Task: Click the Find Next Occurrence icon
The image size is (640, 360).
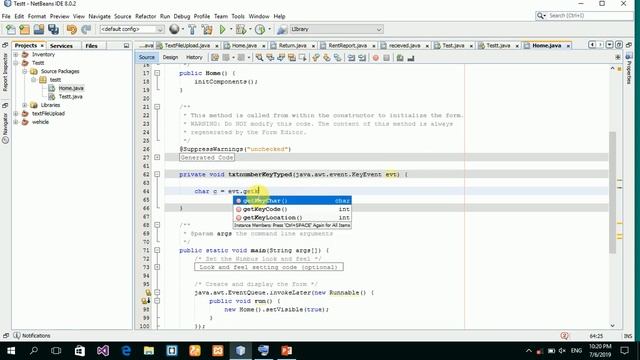Action: point(280,58)
